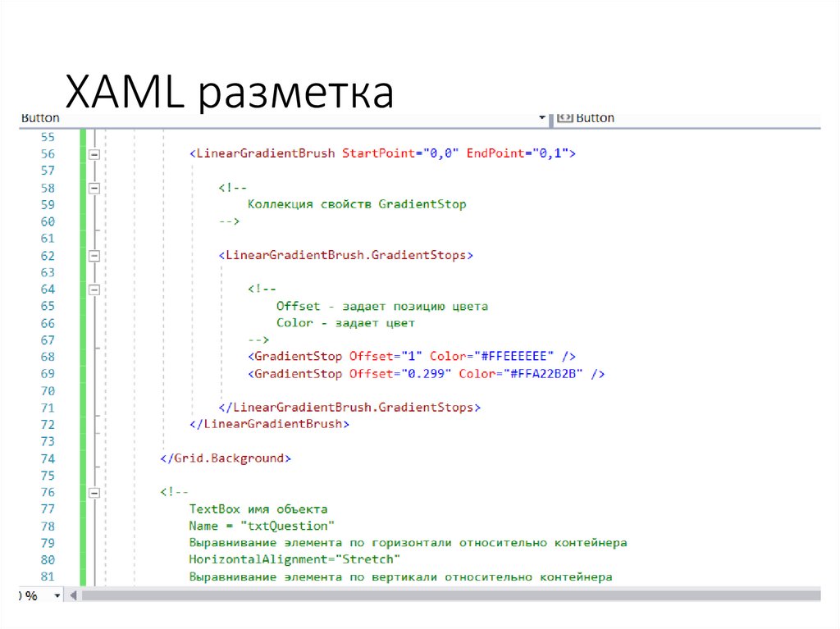This screenshot has width=840, height=629.
Task: Click the green change indicator bar in the margin
Action: [x=82, y=328]
